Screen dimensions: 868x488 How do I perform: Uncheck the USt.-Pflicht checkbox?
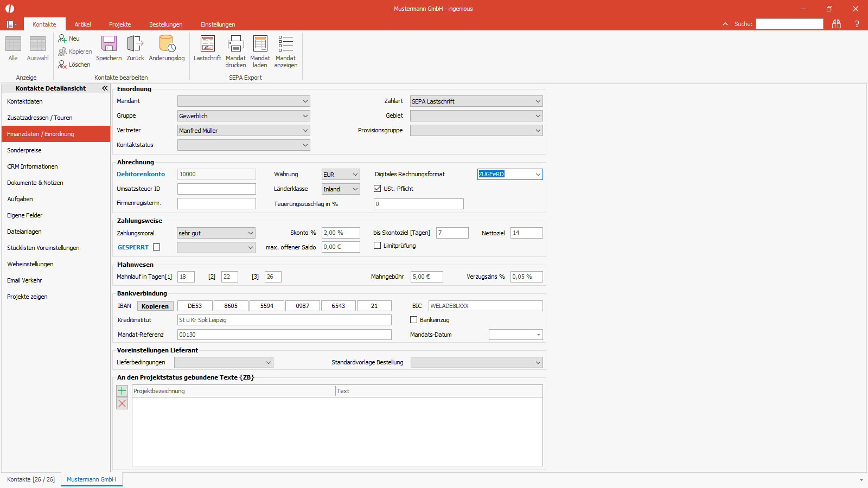[x=377, y=189]
